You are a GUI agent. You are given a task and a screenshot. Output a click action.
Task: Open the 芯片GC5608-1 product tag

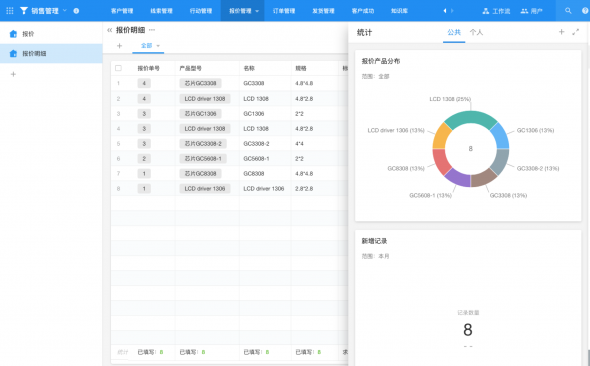click(x=203, y=159)
